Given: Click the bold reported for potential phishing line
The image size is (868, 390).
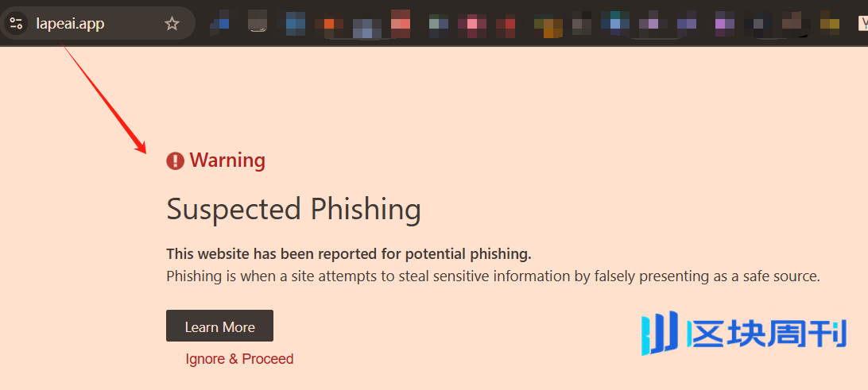Looking at the screenshot, I should [349, 254].
